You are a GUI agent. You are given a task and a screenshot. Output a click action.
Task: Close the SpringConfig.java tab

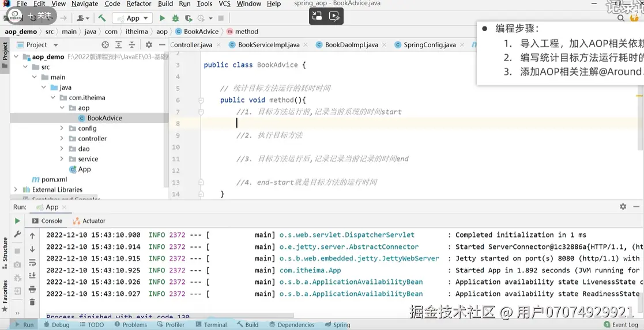462,45
